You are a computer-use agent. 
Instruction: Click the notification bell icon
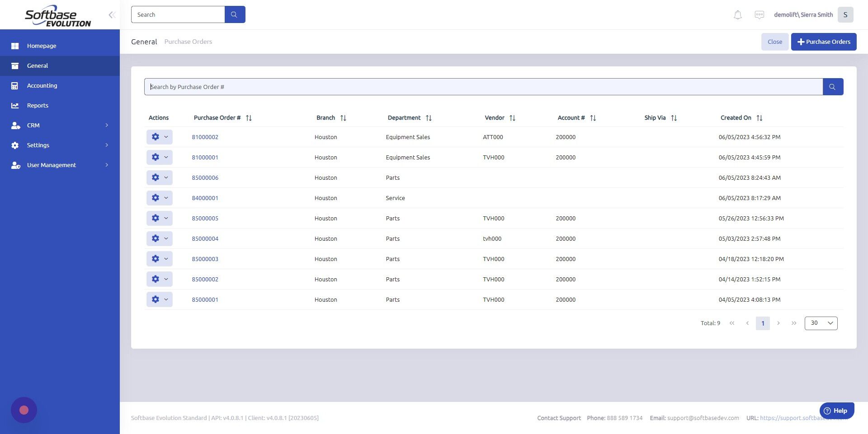[738, 14]
